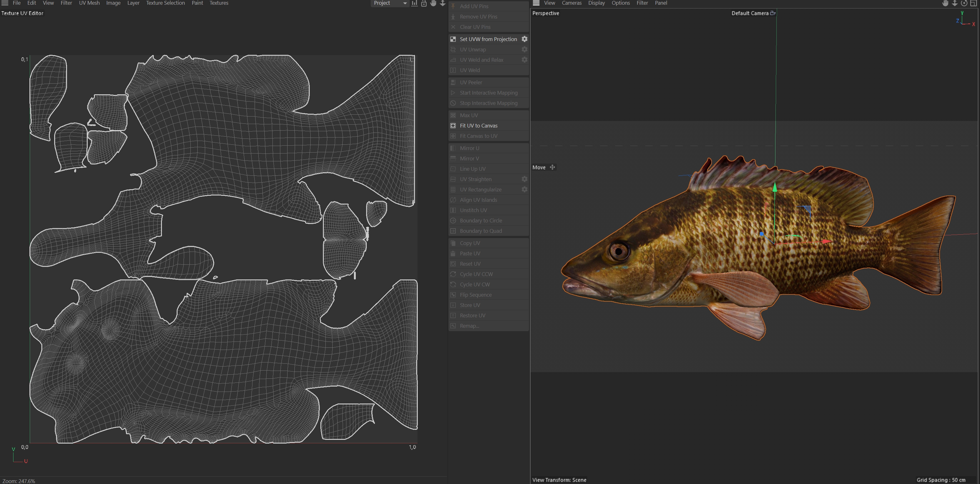The height and width of the screenshot is (484, 980).
Task: Open the Cameras menu in viewport
Action: pos(571,3)
